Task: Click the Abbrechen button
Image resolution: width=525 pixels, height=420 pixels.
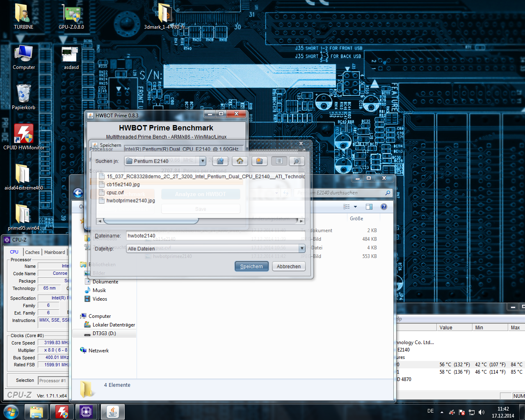Action: (289, 266)
